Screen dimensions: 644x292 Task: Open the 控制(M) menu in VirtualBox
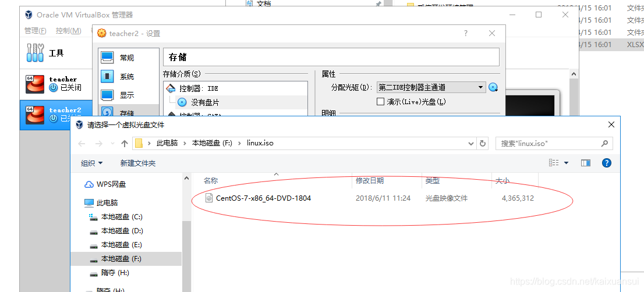(69, 31)
